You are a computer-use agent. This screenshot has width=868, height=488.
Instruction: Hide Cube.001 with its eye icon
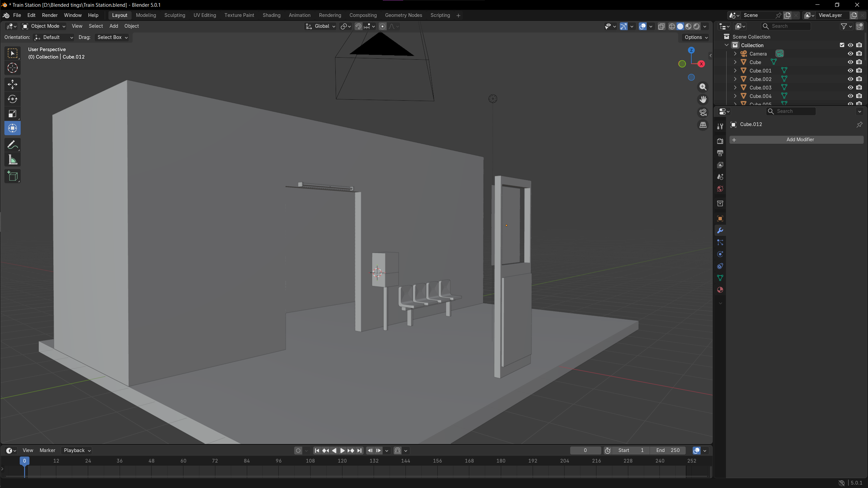850,70
